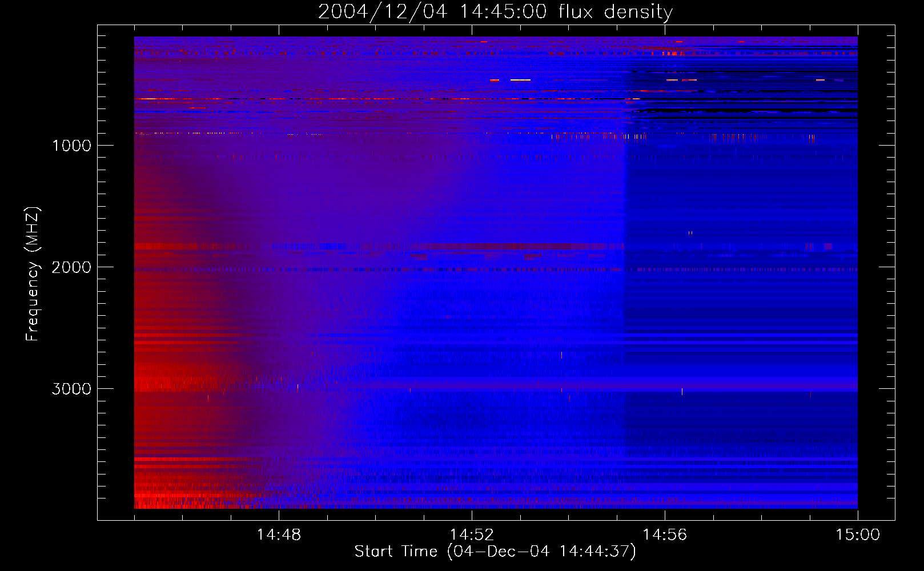The height and width of the screenshot is (571, 924).
Task: Select the "Start Time (04-Dec-04 14:44:37)" x-axis label
Action: [495, 552]
